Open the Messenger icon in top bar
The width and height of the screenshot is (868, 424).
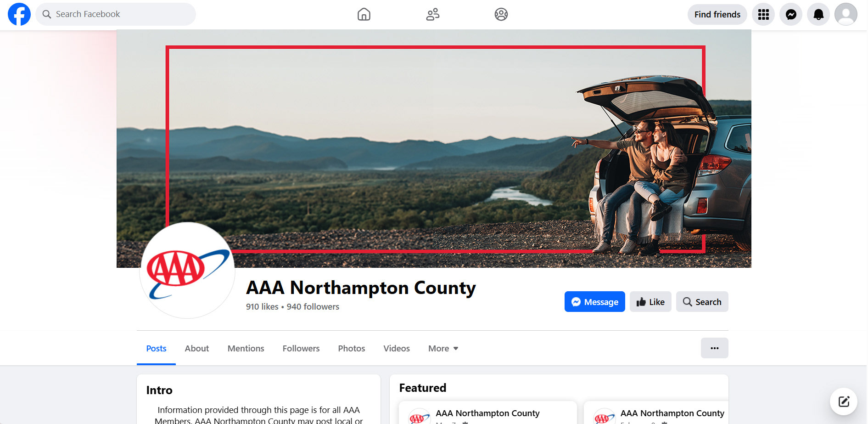coord(791,14)
